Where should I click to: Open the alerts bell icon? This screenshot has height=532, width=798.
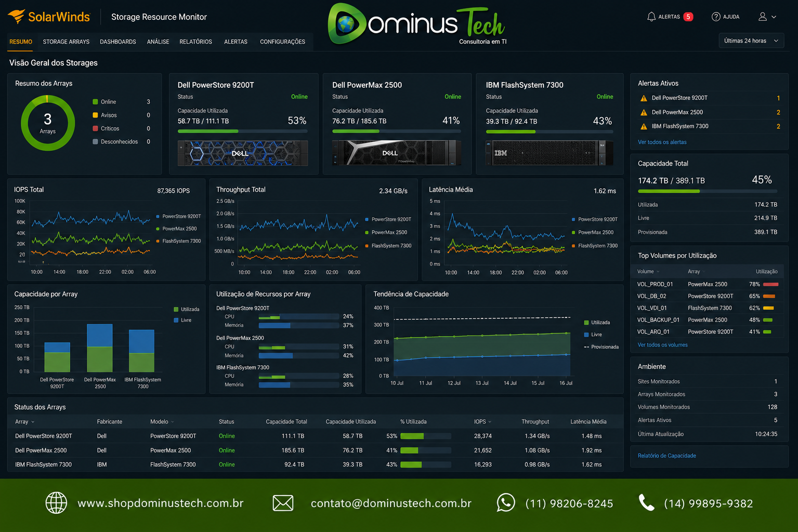coord(651,17)
